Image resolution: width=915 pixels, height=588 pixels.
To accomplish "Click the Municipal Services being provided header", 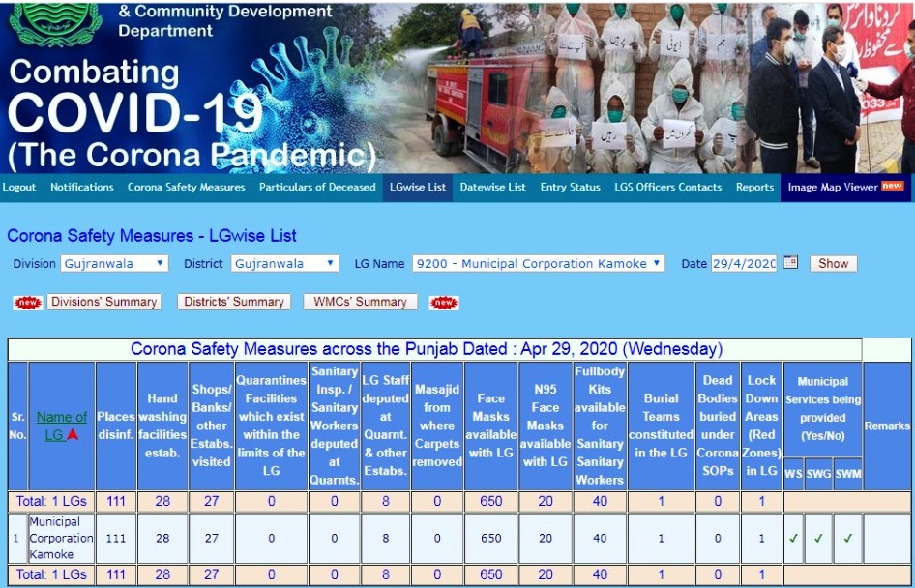I will (x=823, y=409).
